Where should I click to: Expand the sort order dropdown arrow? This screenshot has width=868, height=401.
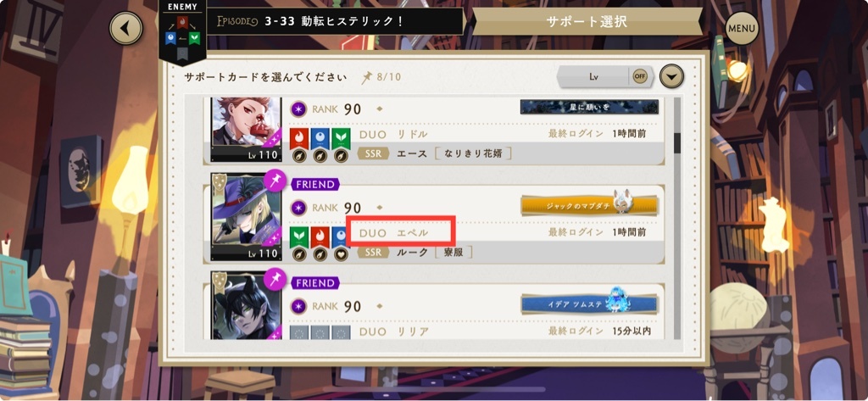pos(671,76)
